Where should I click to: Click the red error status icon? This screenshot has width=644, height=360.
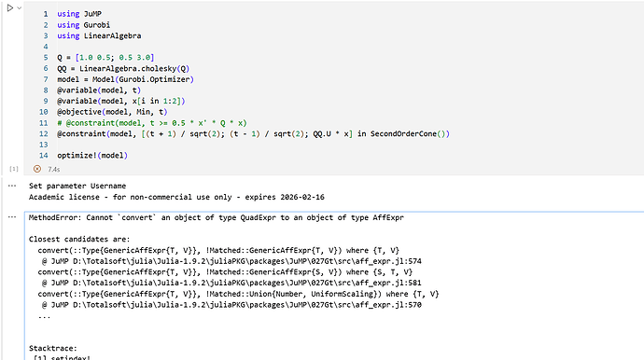[37, 169]
